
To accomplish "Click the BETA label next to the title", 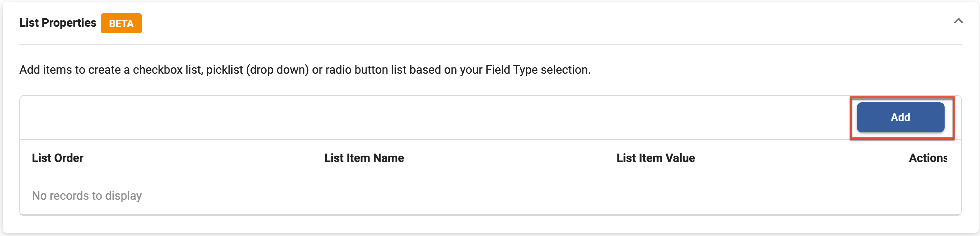I will (121, 23).
